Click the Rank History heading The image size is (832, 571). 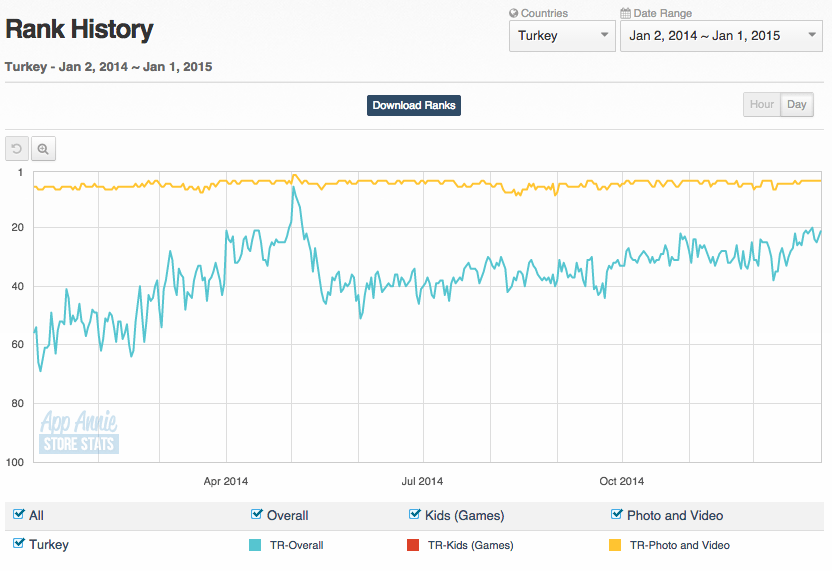click(79, 30)
